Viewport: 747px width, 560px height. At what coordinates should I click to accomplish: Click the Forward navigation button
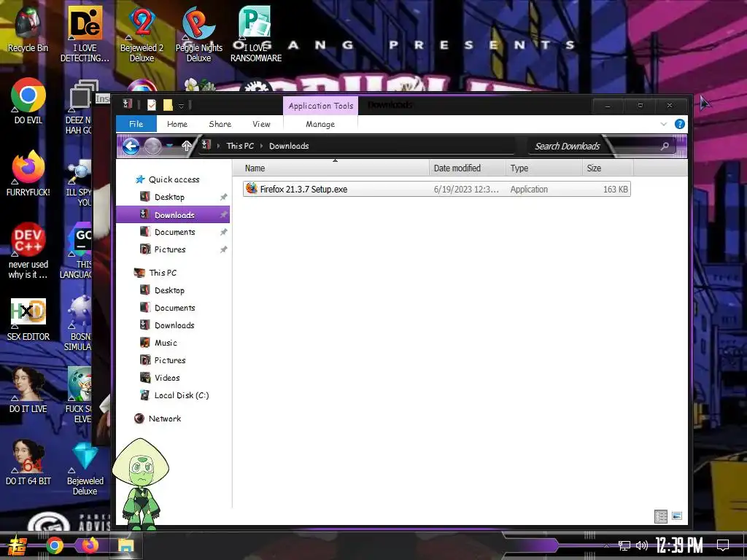152,146
